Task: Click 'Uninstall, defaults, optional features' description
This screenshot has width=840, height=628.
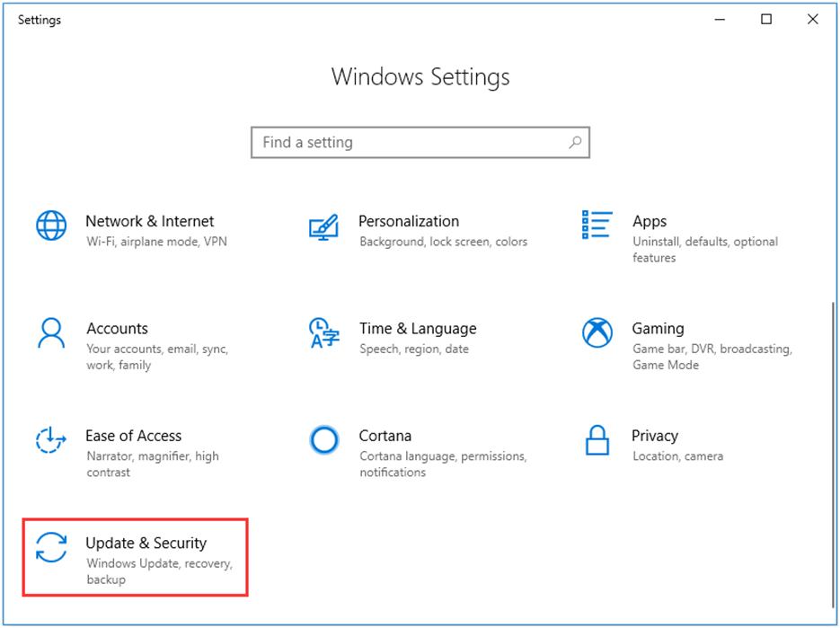Action: coord(705,250)
